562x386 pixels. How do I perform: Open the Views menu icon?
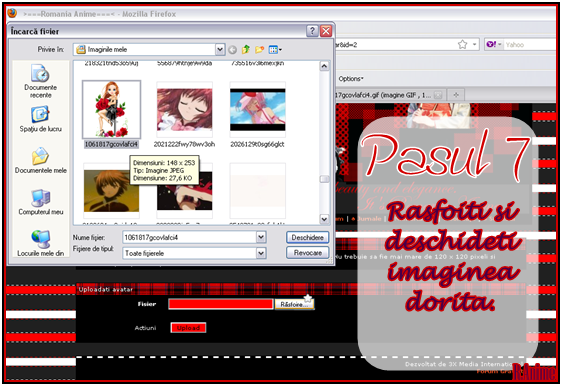pos(275,49)
